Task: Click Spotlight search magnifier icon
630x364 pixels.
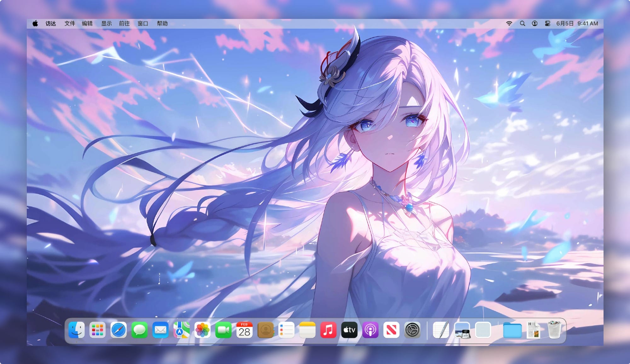Action: click(x=522, y=24)
